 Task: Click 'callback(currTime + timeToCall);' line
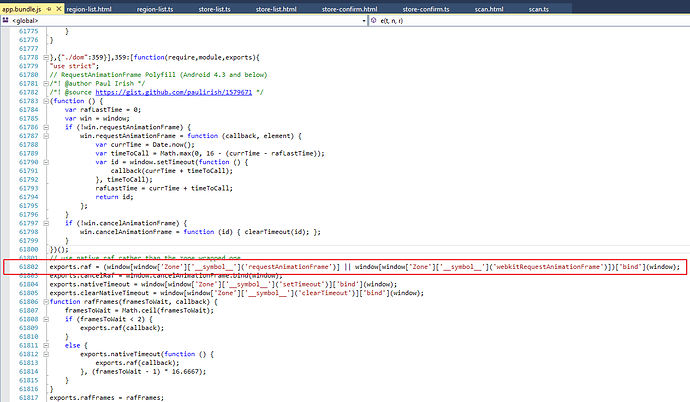[x=172, y=171]
